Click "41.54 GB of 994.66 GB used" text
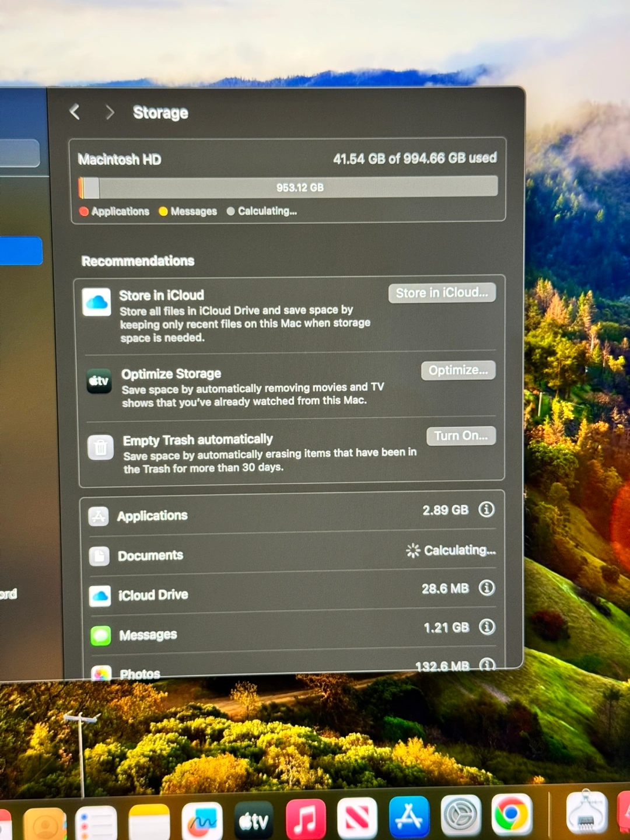The height and width of the screenshot is (840, 630). click(415, 158)
